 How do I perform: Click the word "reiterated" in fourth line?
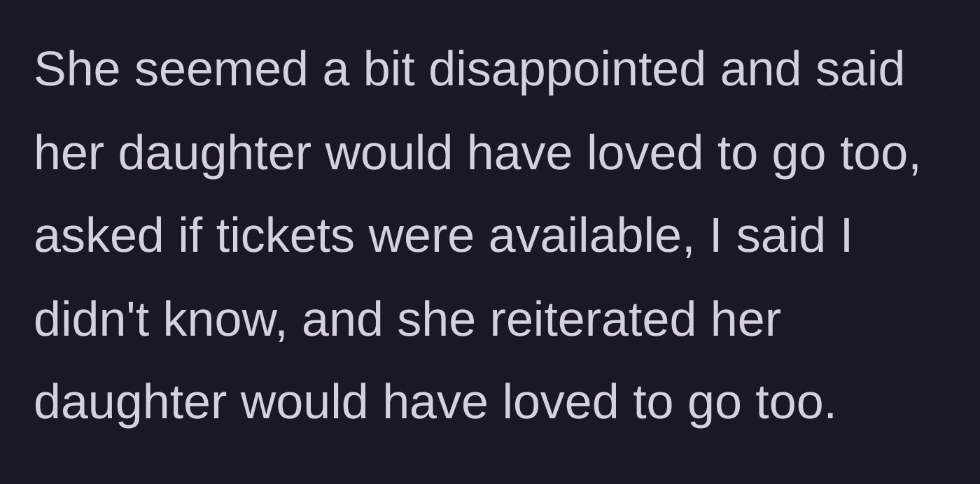point(592,319)
